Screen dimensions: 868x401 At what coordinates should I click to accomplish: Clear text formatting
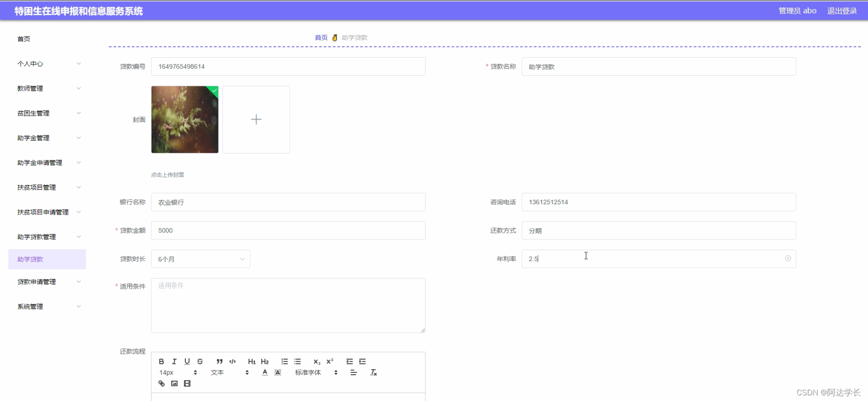373,372
